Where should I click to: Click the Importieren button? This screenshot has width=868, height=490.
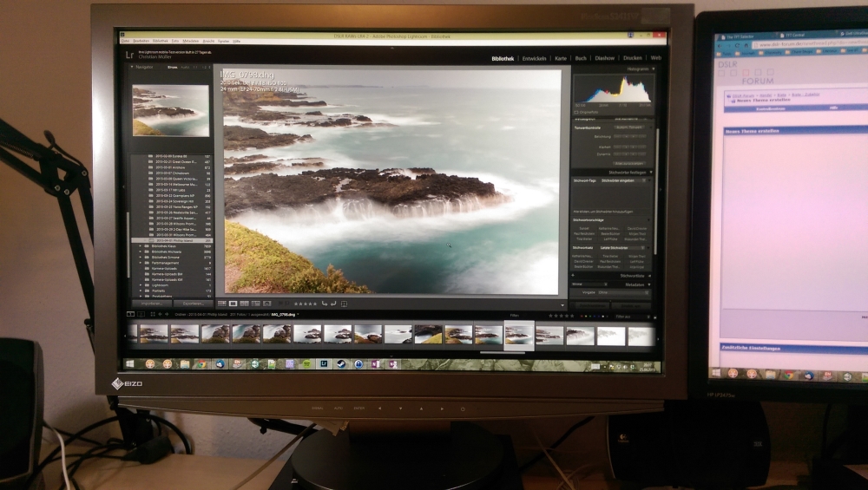(151, 304)
